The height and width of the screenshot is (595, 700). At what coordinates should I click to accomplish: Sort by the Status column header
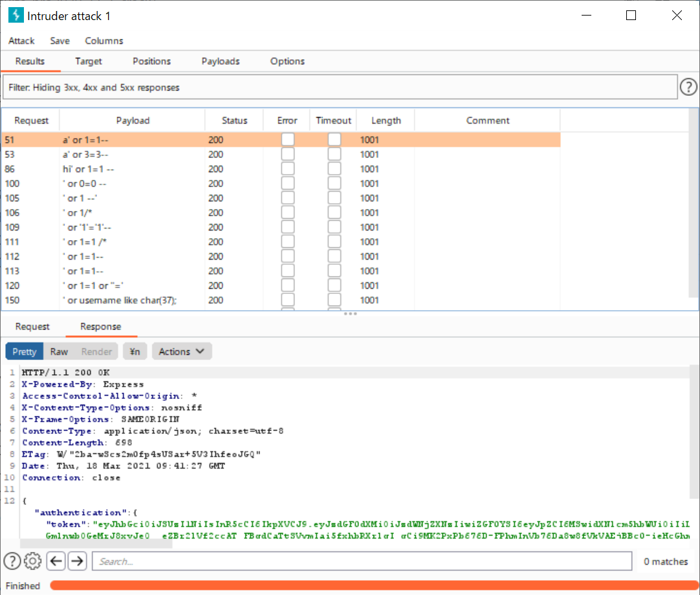[x=234, y=120]
